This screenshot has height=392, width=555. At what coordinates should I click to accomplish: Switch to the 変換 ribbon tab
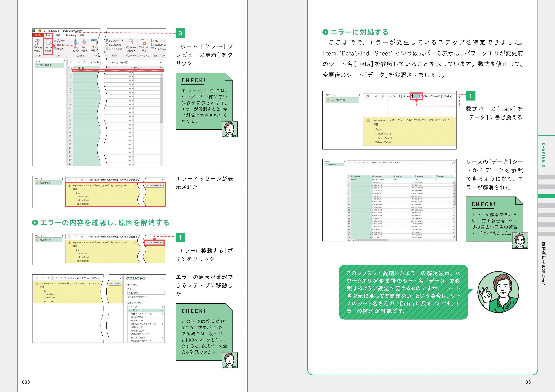(x=58, y=36)
